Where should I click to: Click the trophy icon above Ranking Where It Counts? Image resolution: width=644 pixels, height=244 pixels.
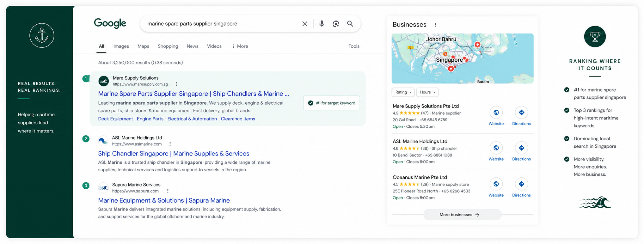click(x=595, y=37)
